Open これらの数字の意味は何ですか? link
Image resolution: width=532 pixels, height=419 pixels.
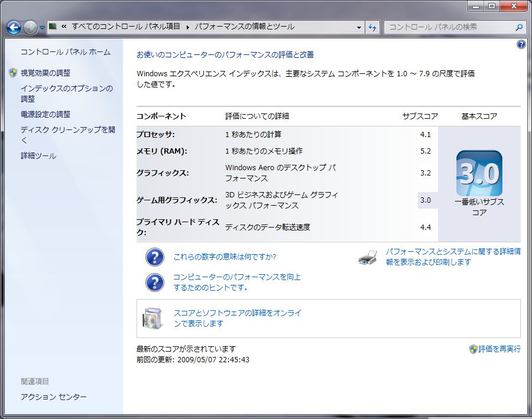225,257
